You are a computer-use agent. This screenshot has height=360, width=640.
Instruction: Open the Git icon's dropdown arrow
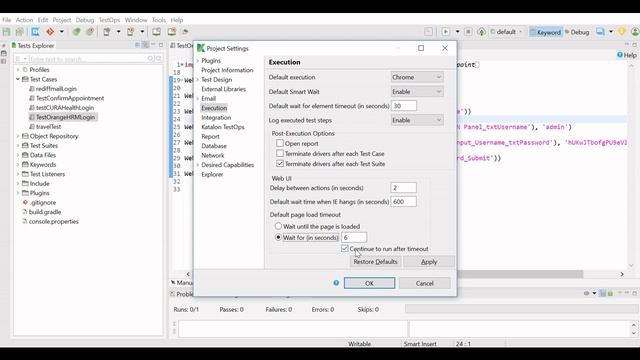click(62, 32)
